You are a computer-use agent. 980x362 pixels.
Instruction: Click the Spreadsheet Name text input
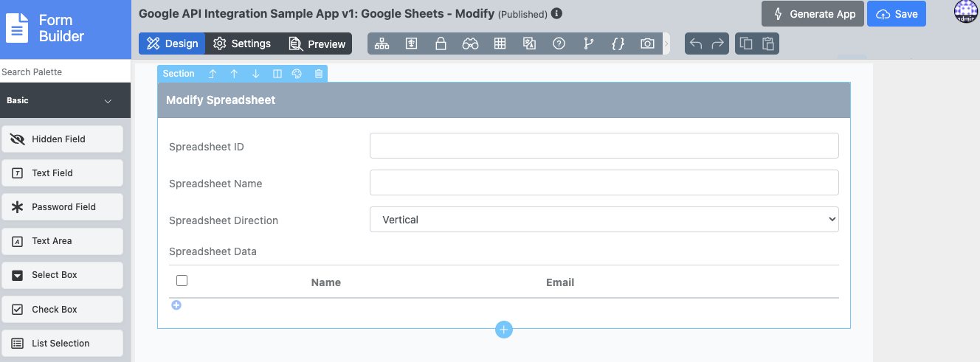point(604,182)
